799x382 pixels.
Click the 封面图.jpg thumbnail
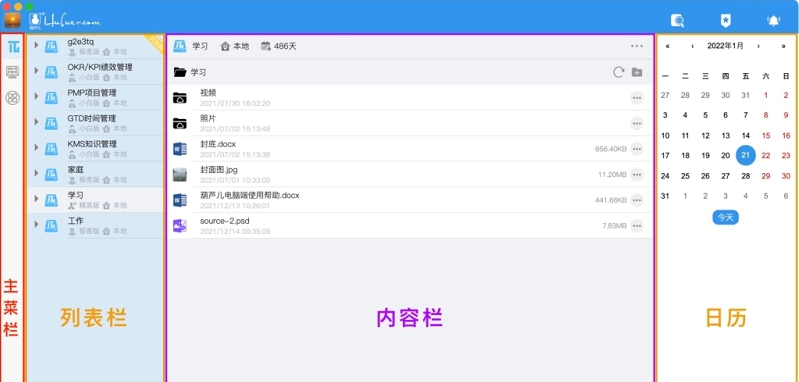click(180, 175)
